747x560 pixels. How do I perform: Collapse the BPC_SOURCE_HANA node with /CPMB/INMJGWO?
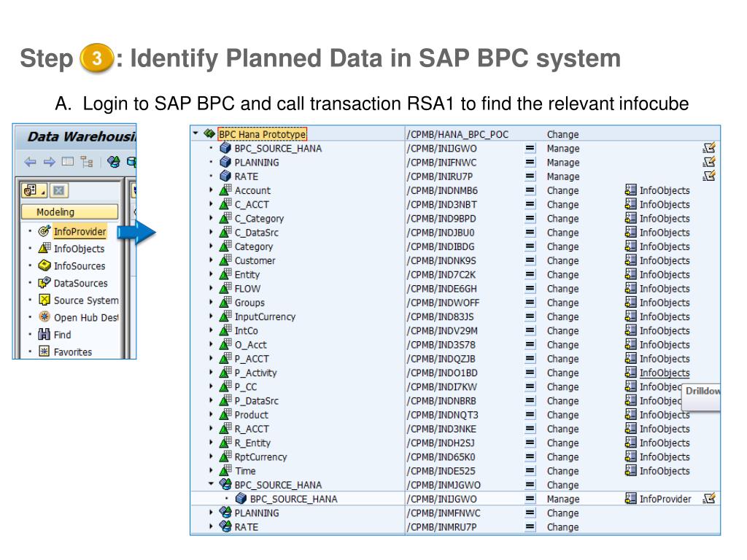tap(211, 484)
